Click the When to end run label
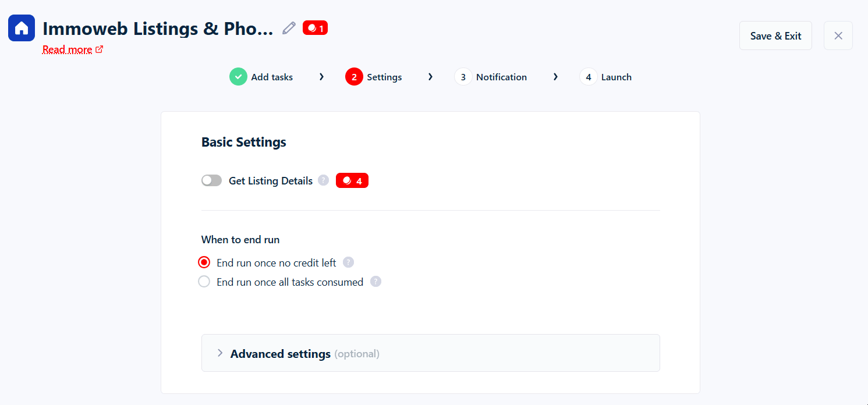This screenshot has height=405, width=868. (x=240, y=240)
